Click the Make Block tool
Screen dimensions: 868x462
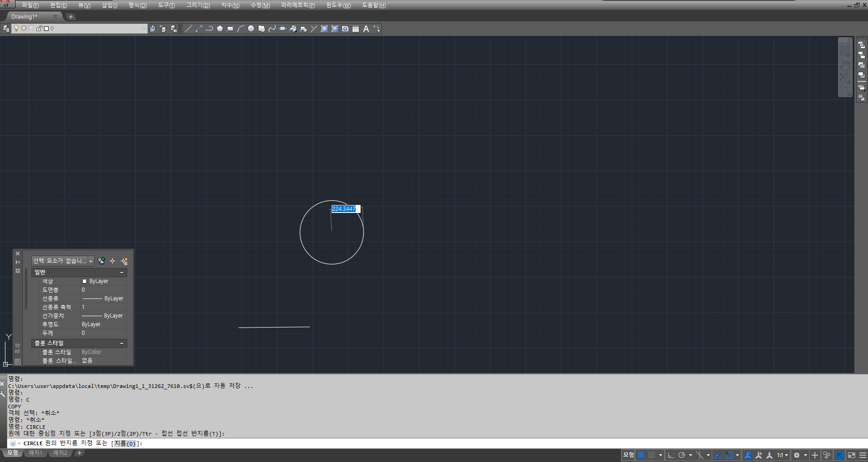pyautogui.click(x=303, y=29)
